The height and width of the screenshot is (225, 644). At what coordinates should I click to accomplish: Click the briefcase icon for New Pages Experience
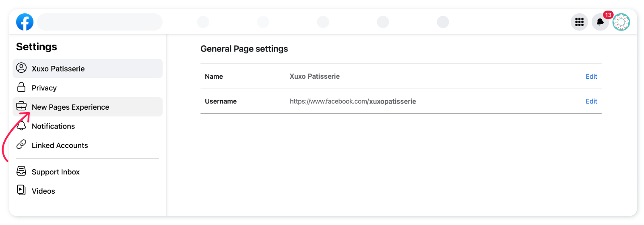tap(21, 106)
